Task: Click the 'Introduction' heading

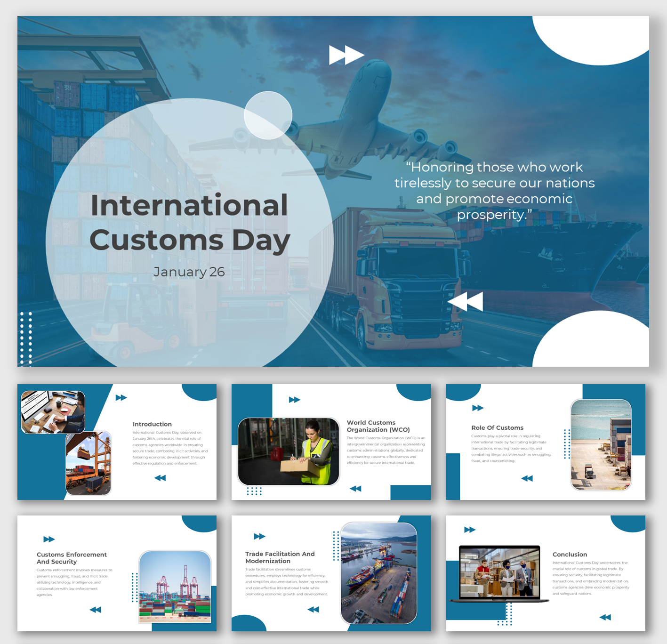Action: [x=152, y=424]
